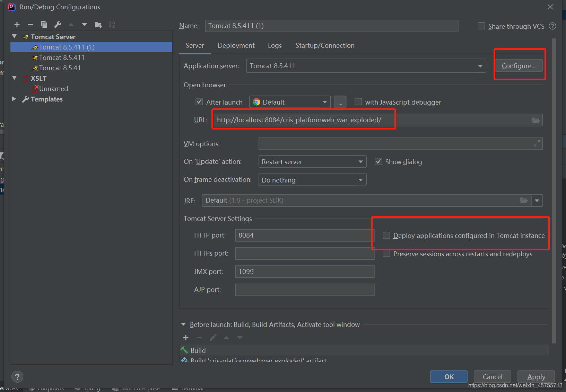Copy the selected configuration
The width and height of the screenshot is (566, 392).
coord(44,25)
